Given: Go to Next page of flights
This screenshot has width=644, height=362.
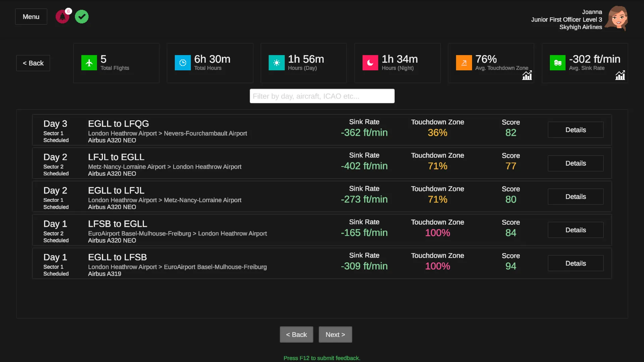Looking at the screenshot, I should pyautogui.click(x=335, y=335).
